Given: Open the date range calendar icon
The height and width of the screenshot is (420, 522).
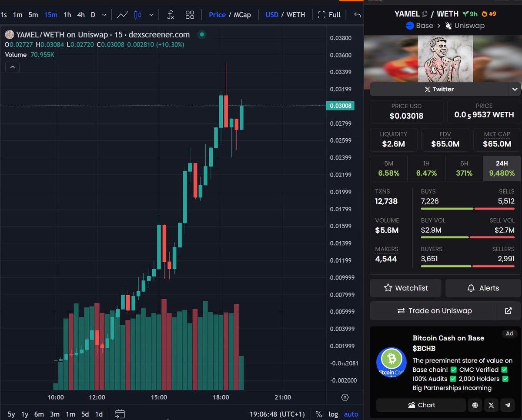Looking at the screenshot, I should point(120,414).
